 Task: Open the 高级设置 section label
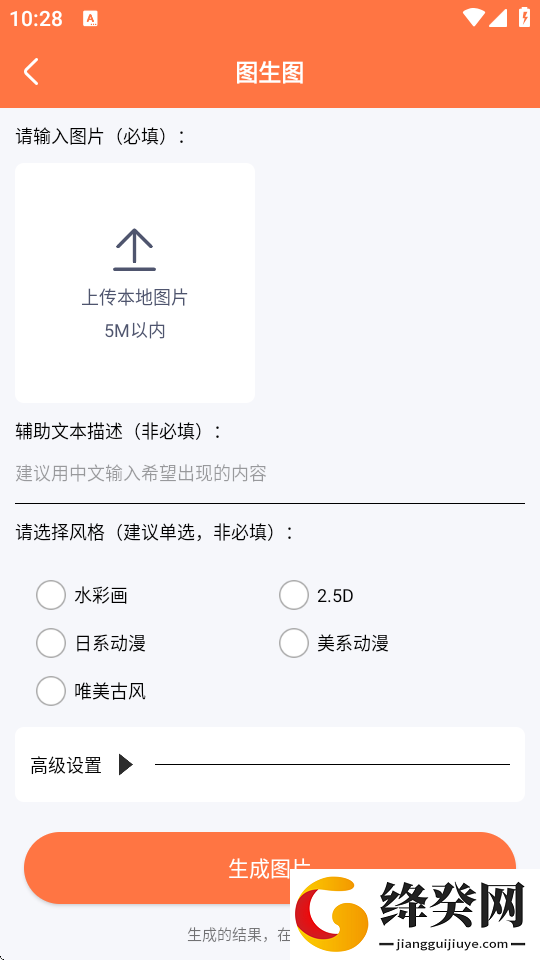click(x=66, y=765)
